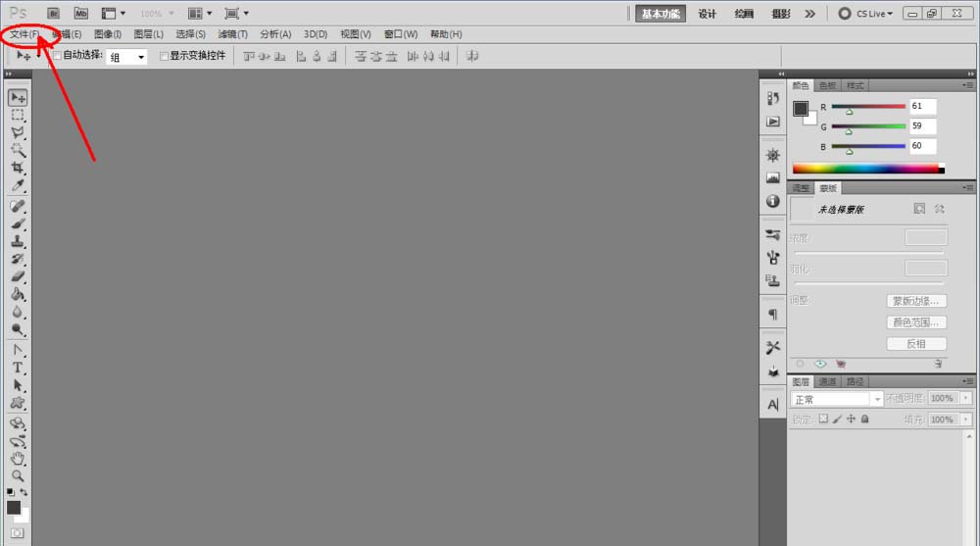Open the collapsed Character panel icon
980x546 pixels.
(773, 405)
